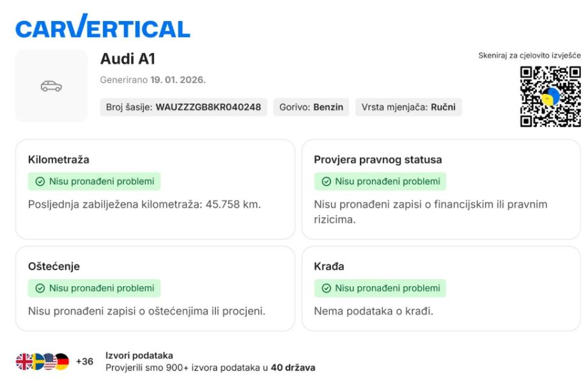Screen dimensions: 588x391
Task: Click the QR code for full report
Action: click(x=550, y=96)
